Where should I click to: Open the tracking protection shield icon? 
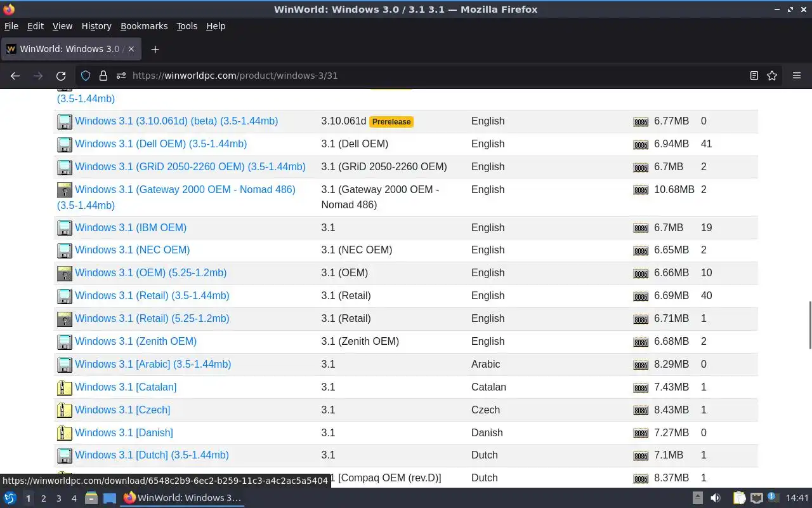(x=86, y=76)
